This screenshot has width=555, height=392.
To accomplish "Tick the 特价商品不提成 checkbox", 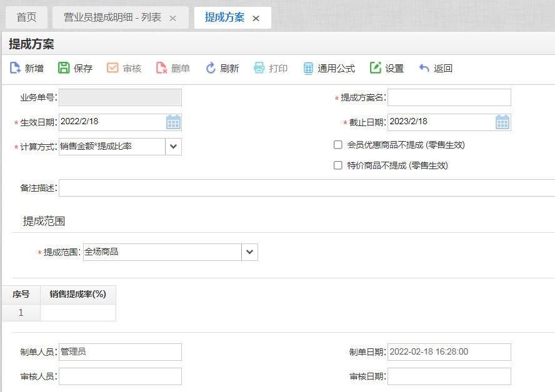I will [338, 165].
